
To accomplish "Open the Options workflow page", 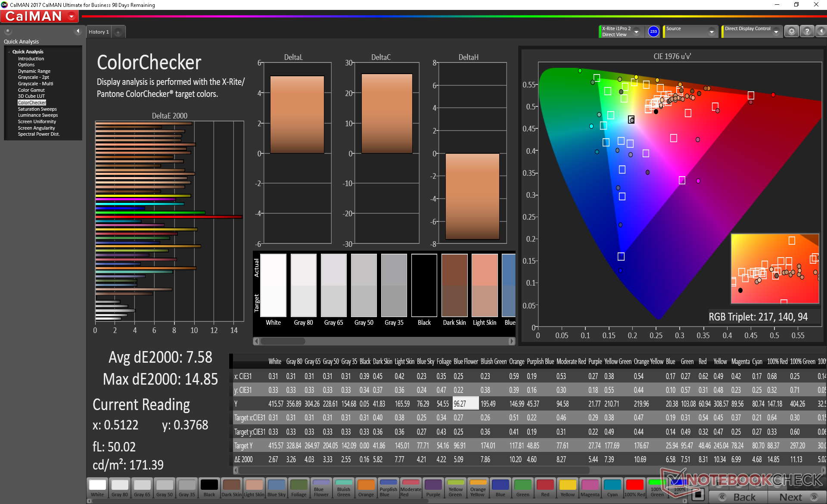I will point(26,65).
